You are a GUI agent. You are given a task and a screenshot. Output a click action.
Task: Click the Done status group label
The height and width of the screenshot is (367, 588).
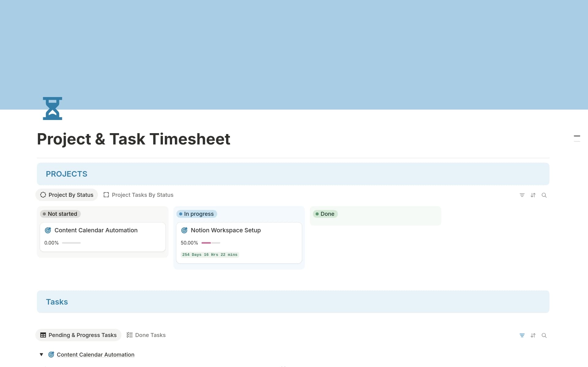pyautogui.click(x=325, y=214)
